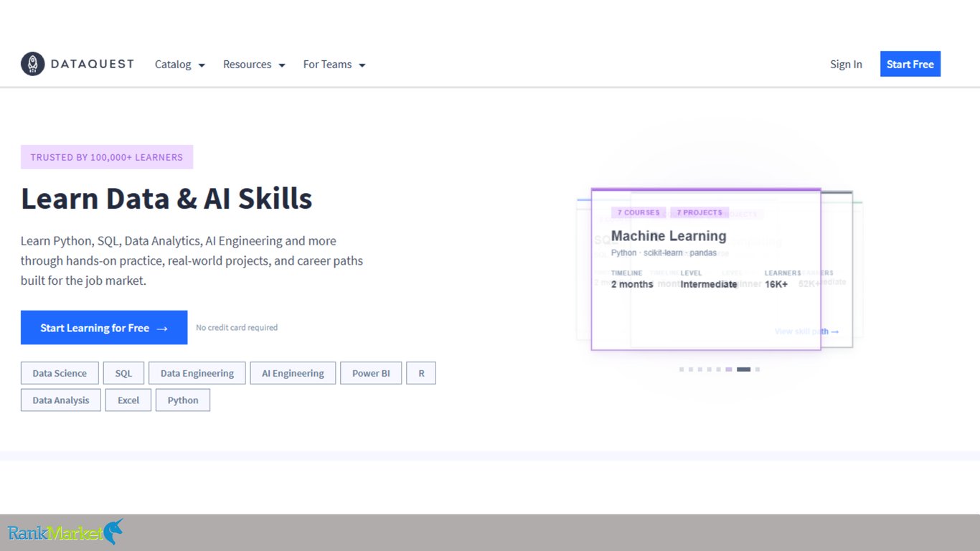The image size is (980, 551).
Task: Select the SQL topic tag
Action: coord(123,373)
